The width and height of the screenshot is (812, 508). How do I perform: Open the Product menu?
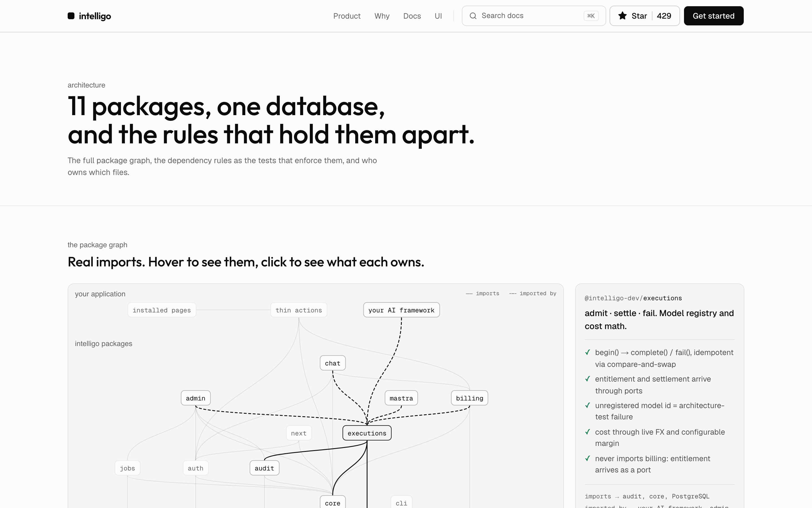tap(347, 16)
